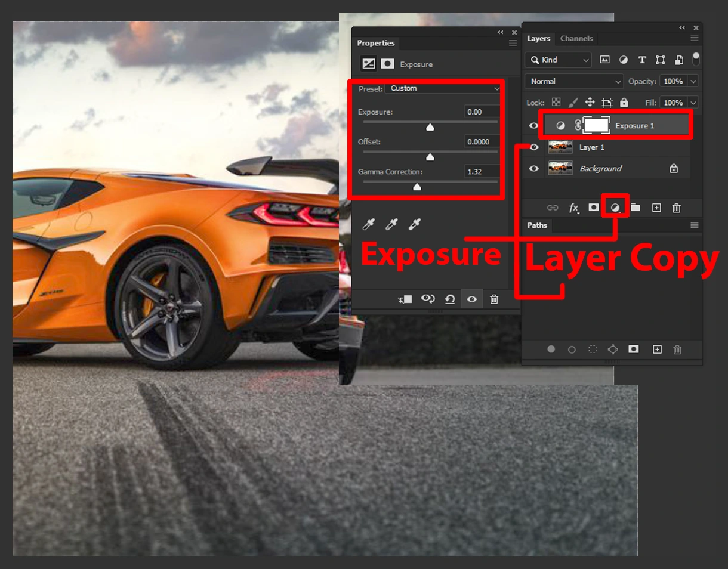The height and width of the screenshot is (569, 728).
Task: Hide Layer 1 visibility eye
Action: tap(534, 147)
